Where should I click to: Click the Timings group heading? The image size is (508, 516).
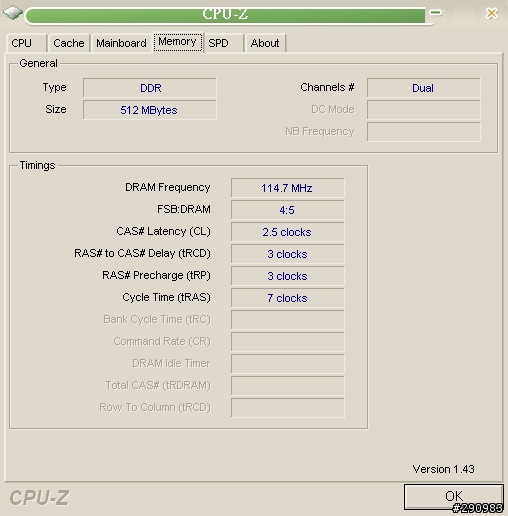click(37, 165)
